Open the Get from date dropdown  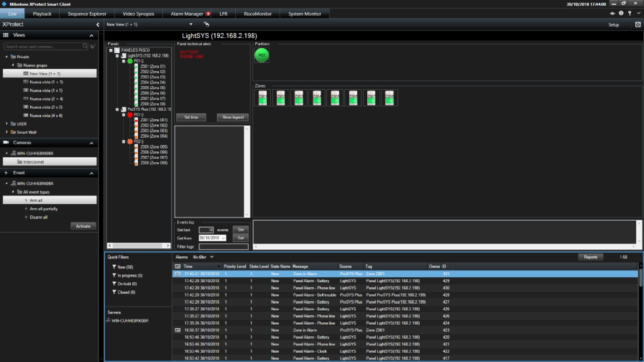tap(223, 238)
